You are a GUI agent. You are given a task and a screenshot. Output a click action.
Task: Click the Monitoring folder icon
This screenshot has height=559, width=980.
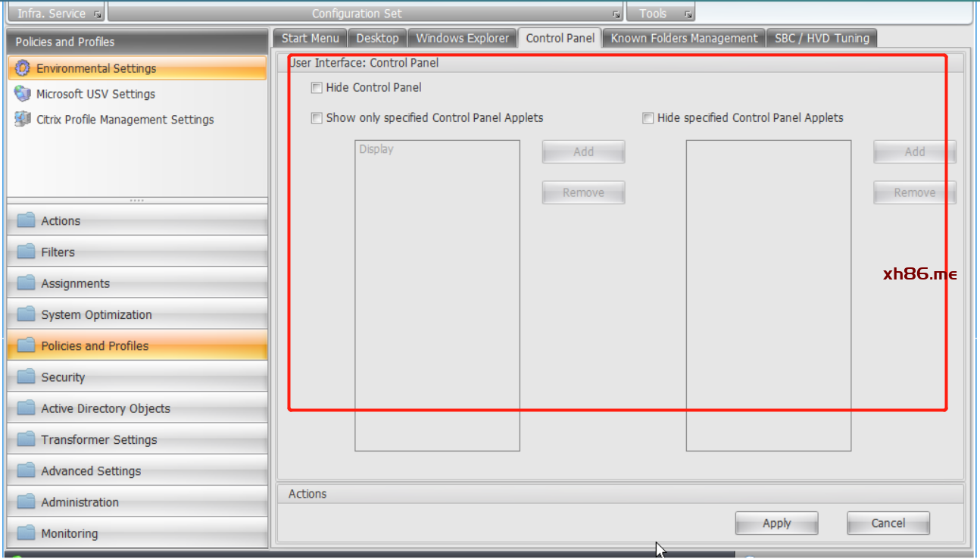coord(27,532)
